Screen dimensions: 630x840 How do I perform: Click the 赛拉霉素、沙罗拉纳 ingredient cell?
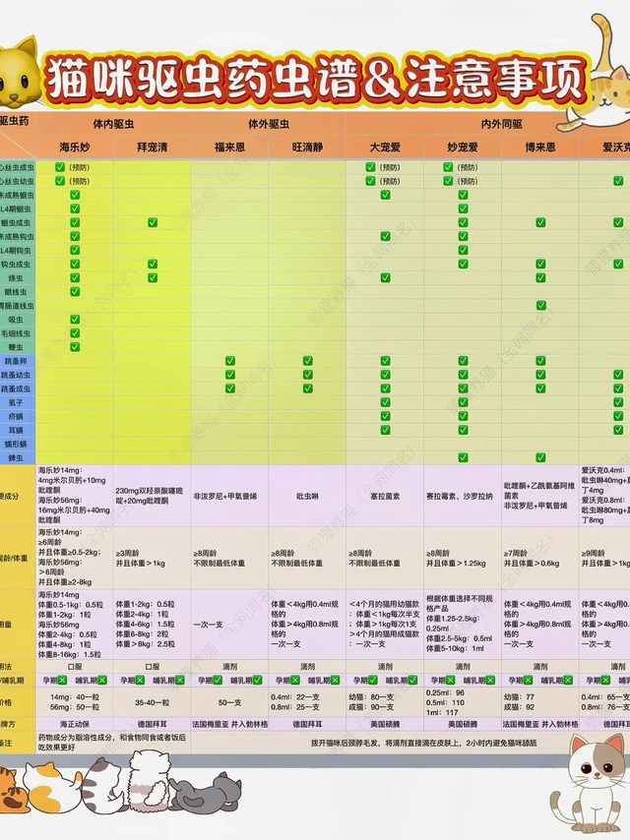coord(463,497)
